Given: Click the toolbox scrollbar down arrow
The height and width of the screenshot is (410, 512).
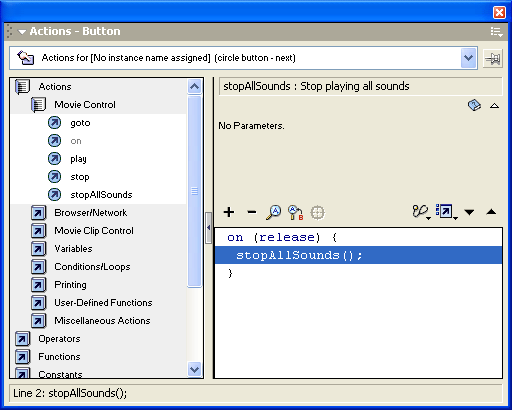Looking at the screenshot, I should click(195, 369).
